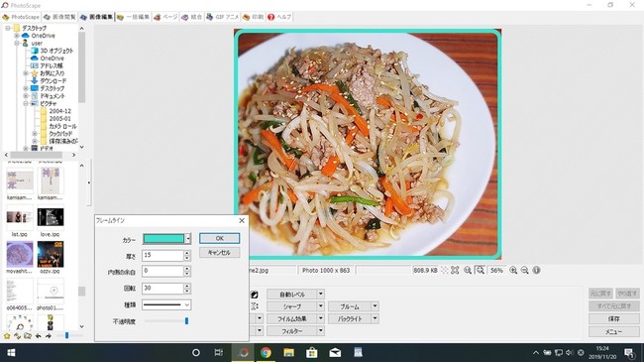644x362 pixels.
Task: Click the zoom in magnifier icon
Action: 513,271
